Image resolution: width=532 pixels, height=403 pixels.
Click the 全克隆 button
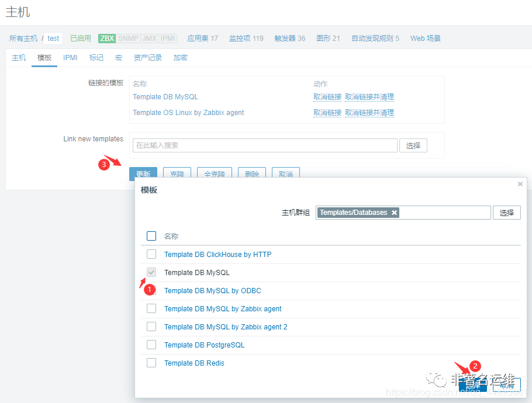[215, 173]
